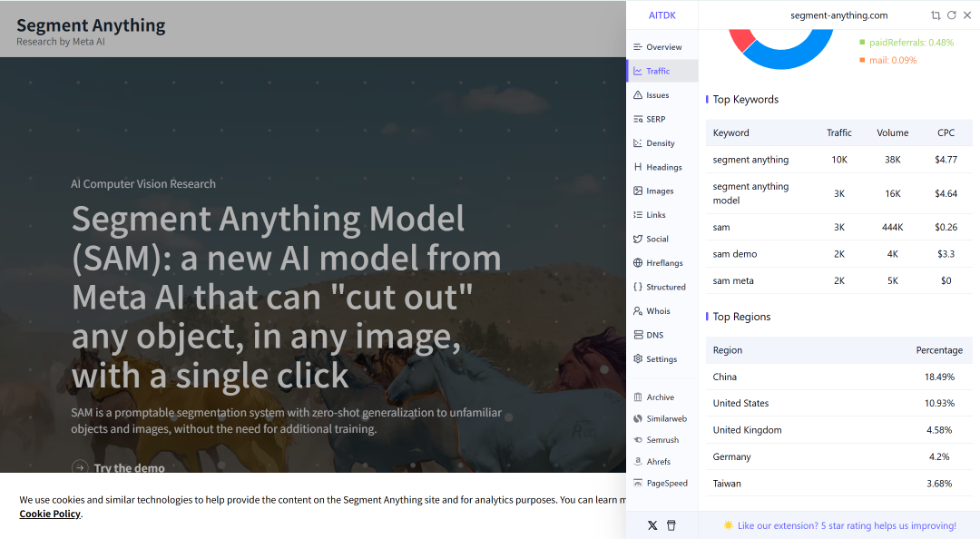This screenshot has height=539, width=980.
Task: Click the 'sam meta' keyword
Action: [733, 280]
